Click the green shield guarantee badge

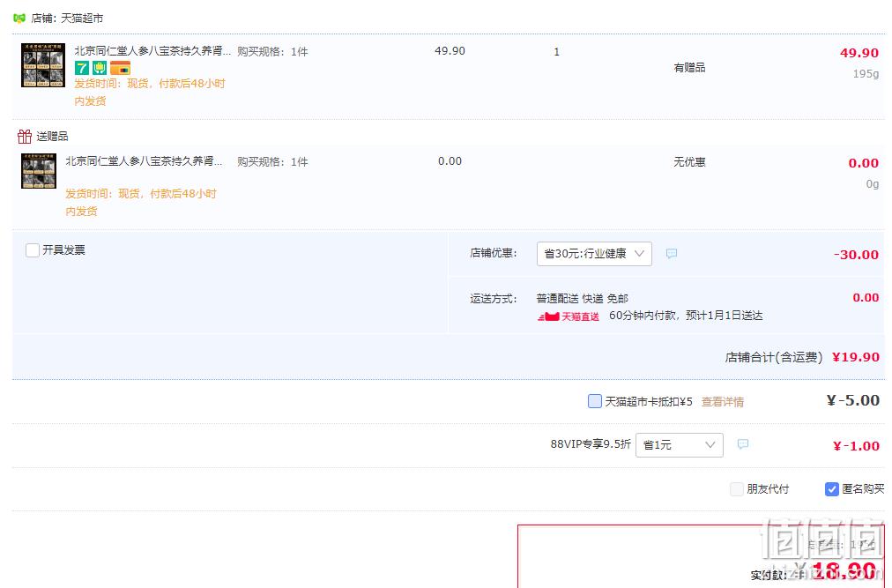tap(100, 68)
